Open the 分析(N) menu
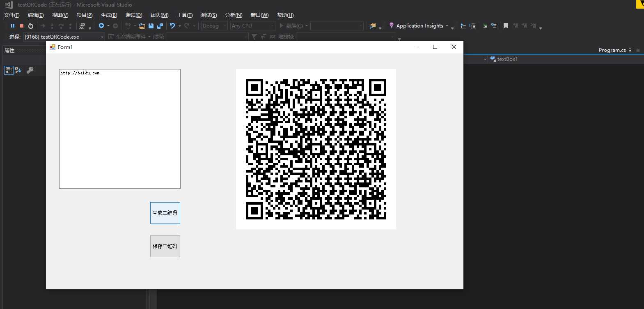The image size is (644, 309). [234, 15]
